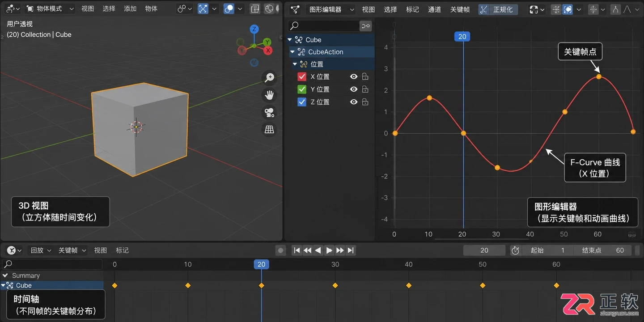Viewport: 644px width, 322px height.
Task: Open 视图 menu in 3D viewport header
Action: coord(88,8)
